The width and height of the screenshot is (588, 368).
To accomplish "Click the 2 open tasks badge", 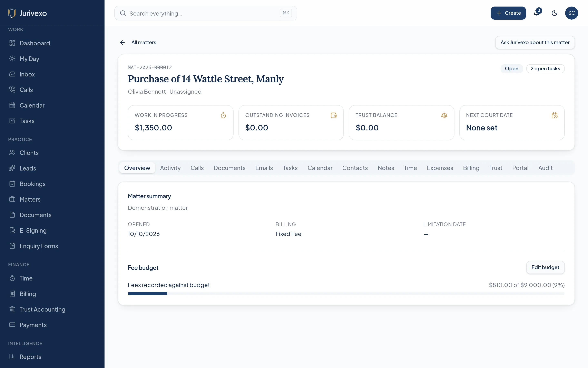I will (545, 69).
